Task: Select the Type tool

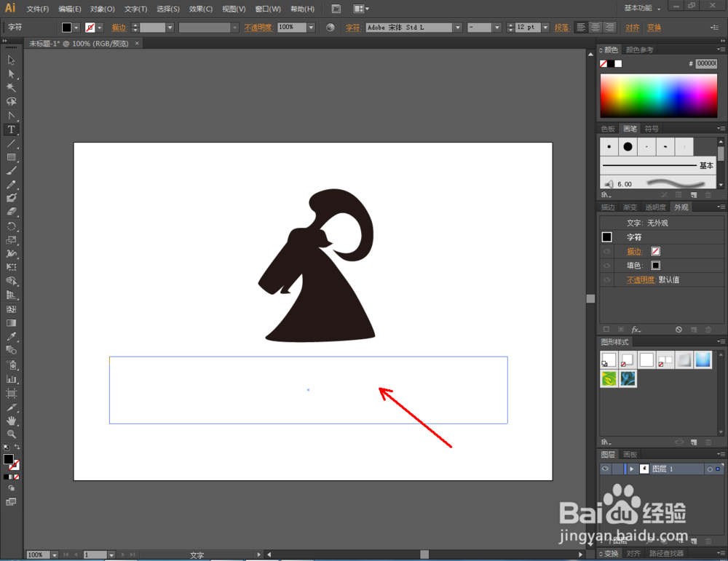Action: click(x=11, y=130)
